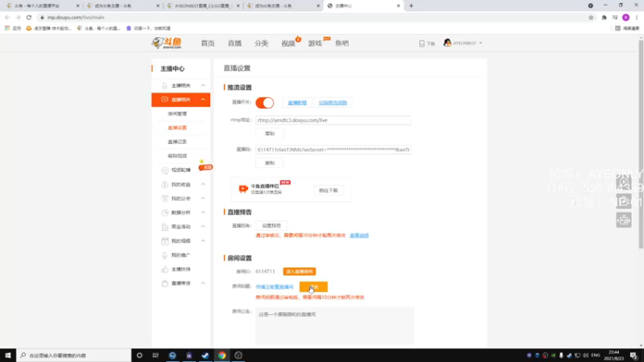Switch to the AYEONBEST CS:GO browser tab

203,6
